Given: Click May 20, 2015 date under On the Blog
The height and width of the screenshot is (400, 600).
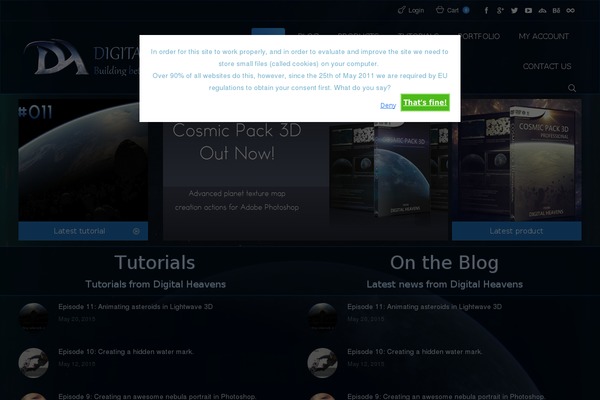Looking at the screenshot, I should pos(365,319).
